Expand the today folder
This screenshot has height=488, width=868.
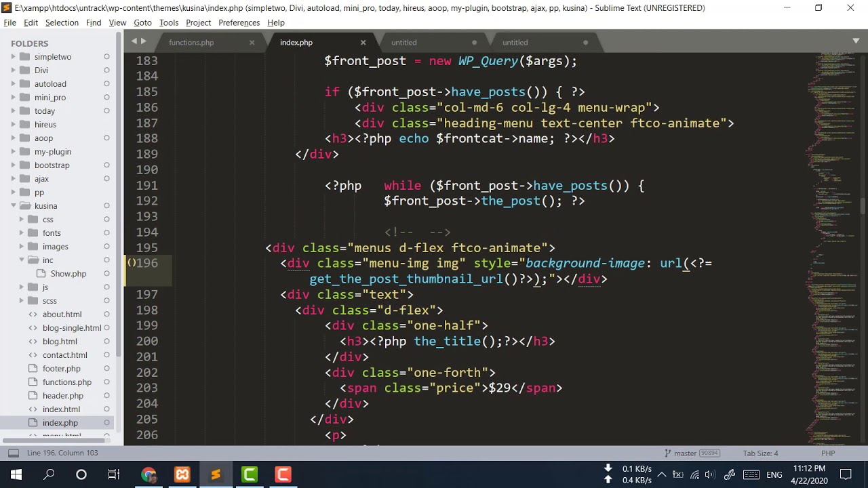coord(13,111)
